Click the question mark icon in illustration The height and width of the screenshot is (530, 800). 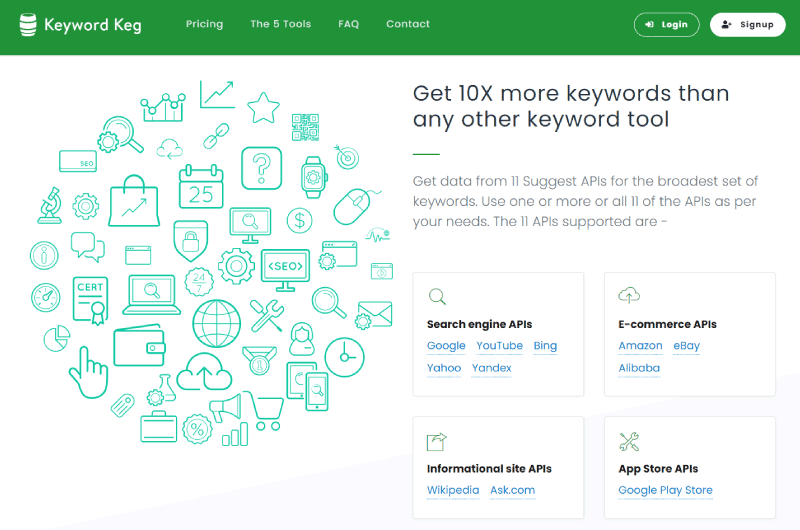(261, 168)
